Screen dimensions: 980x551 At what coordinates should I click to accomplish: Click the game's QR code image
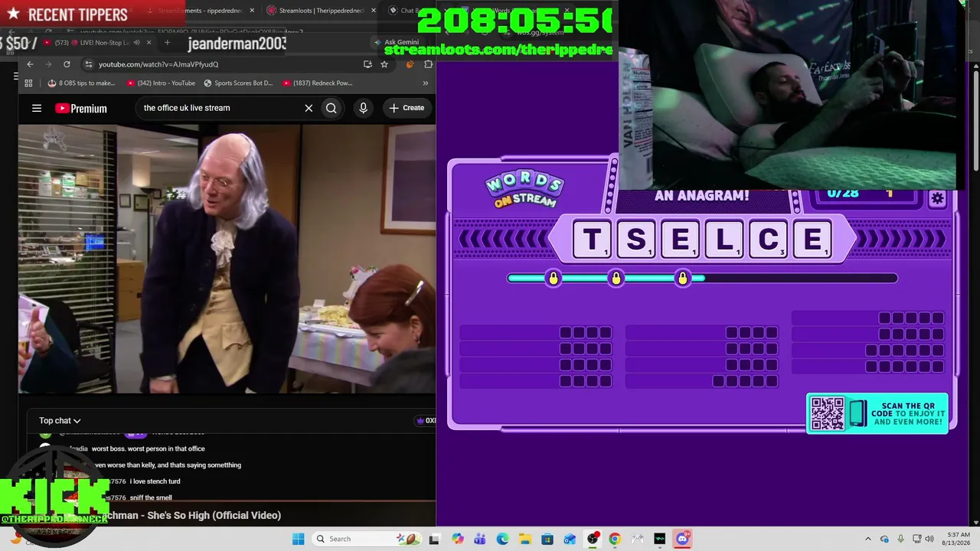(828, 413)
